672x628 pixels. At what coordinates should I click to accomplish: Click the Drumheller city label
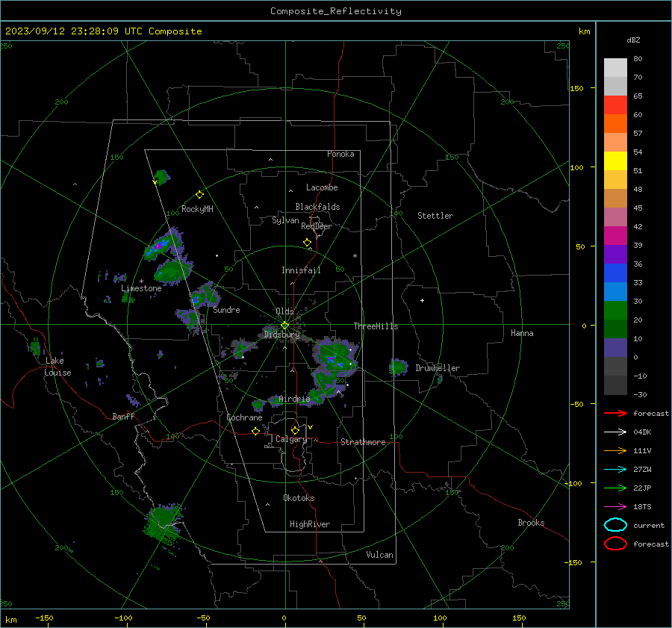(438, 368)
